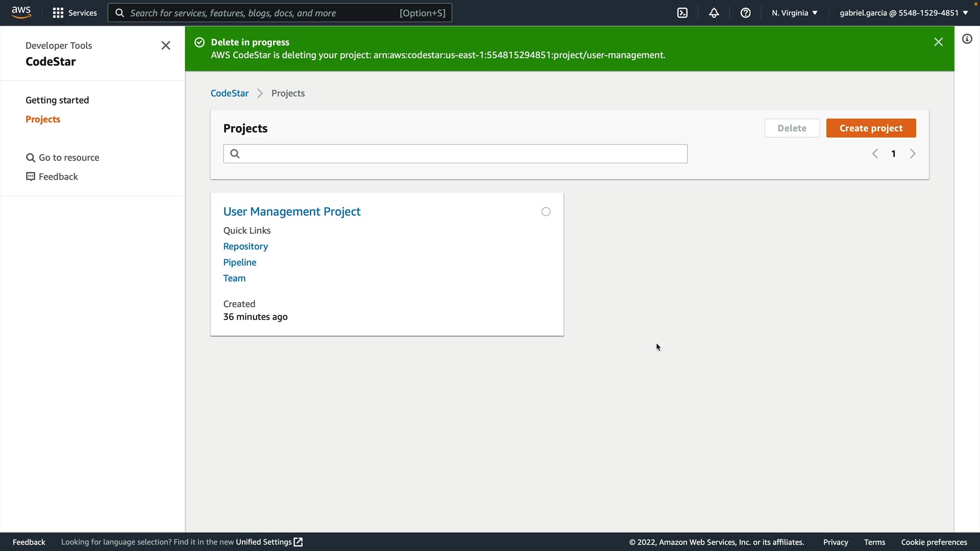Open the help question mark icon

point(746,13)
